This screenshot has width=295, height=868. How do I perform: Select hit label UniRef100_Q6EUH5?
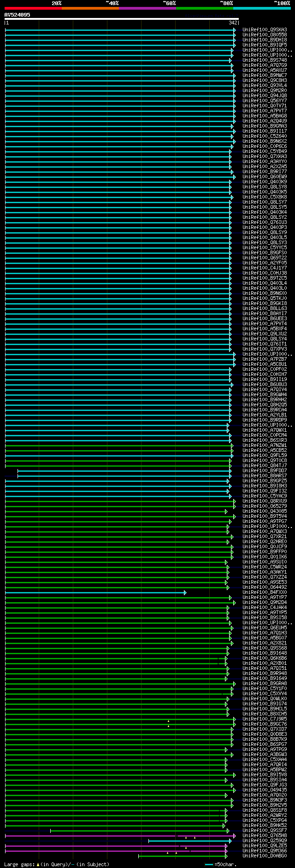(x=265, y=628)
